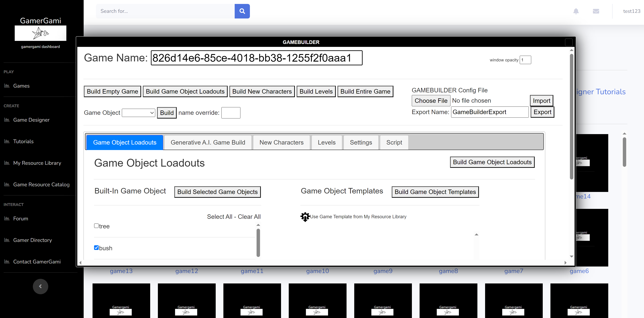Toggle the square in the GAMEBUILDER title bar
Viewport: 644px width, 318px height.
pyautogui.click(x=569, y=42)
